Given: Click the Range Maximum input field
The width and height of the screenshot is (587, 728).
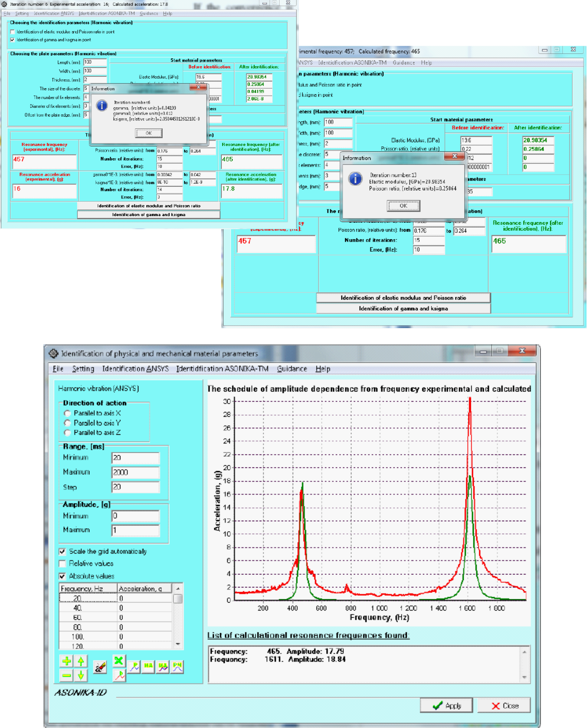Looking at the screenshot, I should [135, 472].
